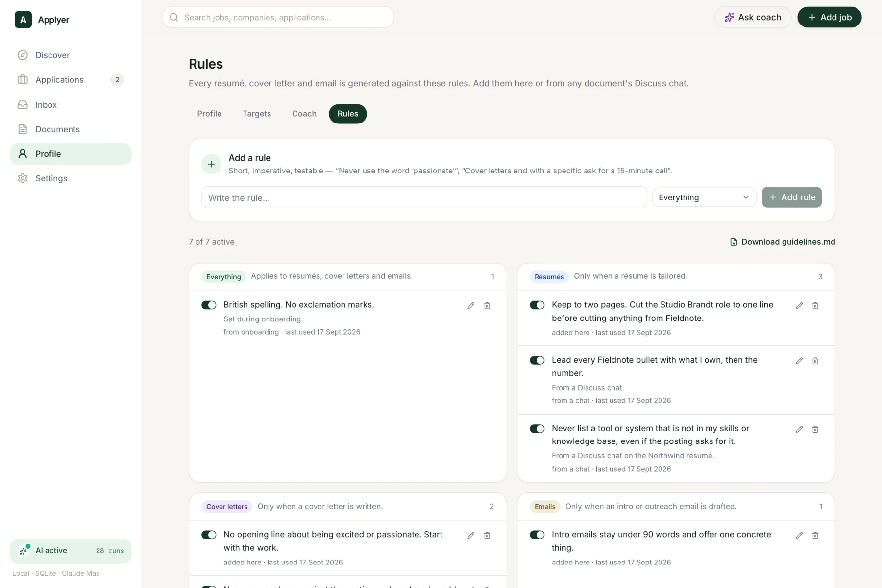This screenshot has height=588, width=882.
Task: Switch to the Coach tab
Action: tap(304, 114)
